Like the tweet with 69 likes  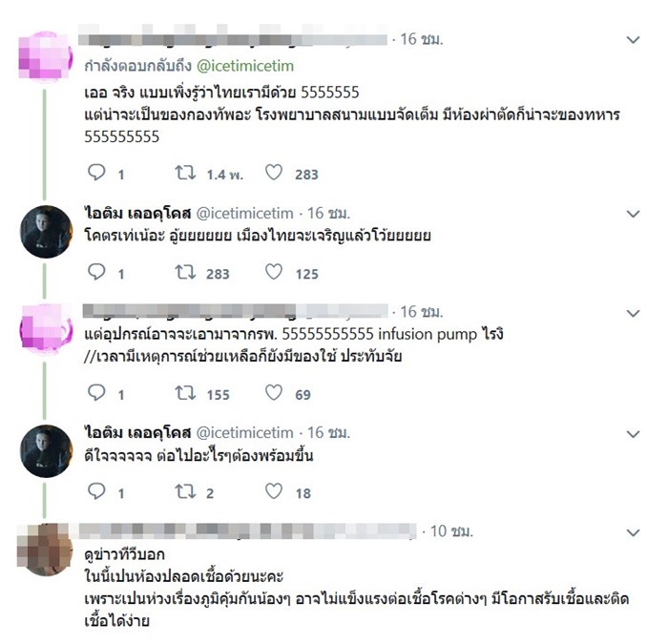(x=274, y=392)
